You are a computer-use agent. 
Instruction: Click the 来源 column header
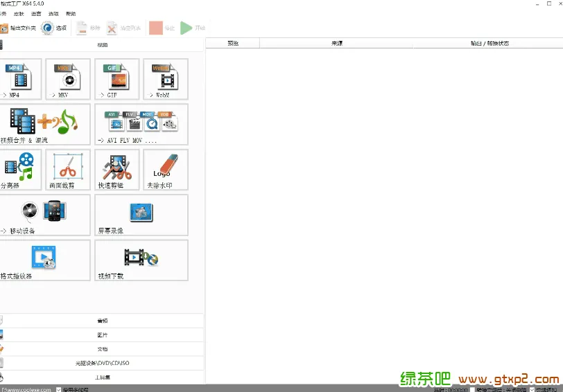(x=336, y=43)
